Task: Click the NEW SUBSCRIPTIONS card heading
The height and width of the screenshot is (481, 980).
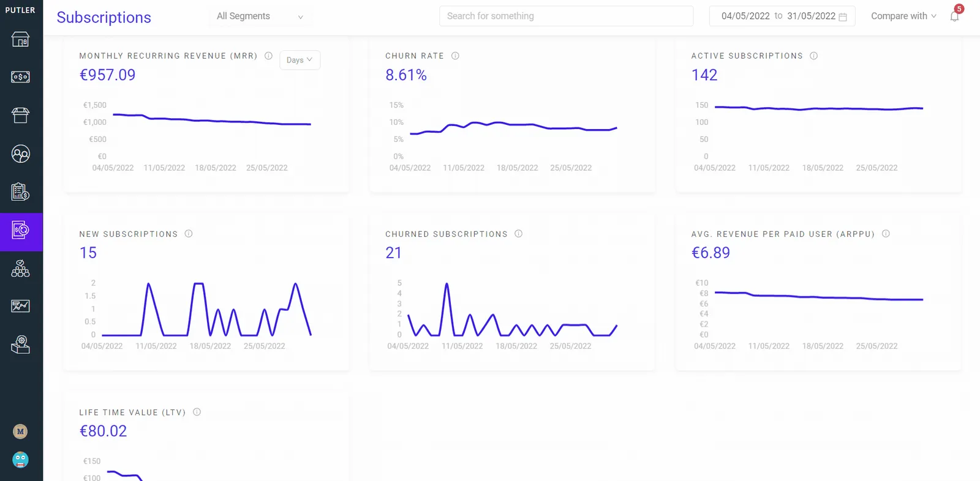Action: pyautogui.click(x=129, y=234)
